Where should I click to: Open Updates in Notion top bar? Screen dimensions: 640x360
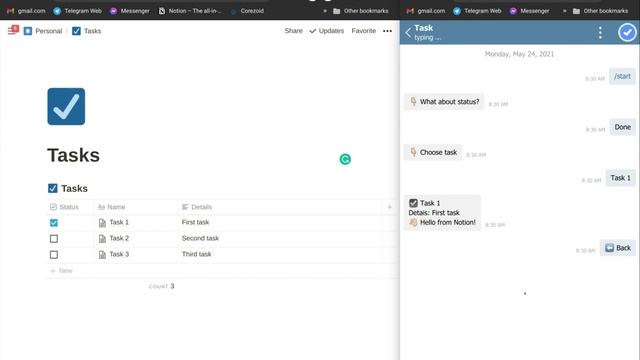tap(327, 31)
